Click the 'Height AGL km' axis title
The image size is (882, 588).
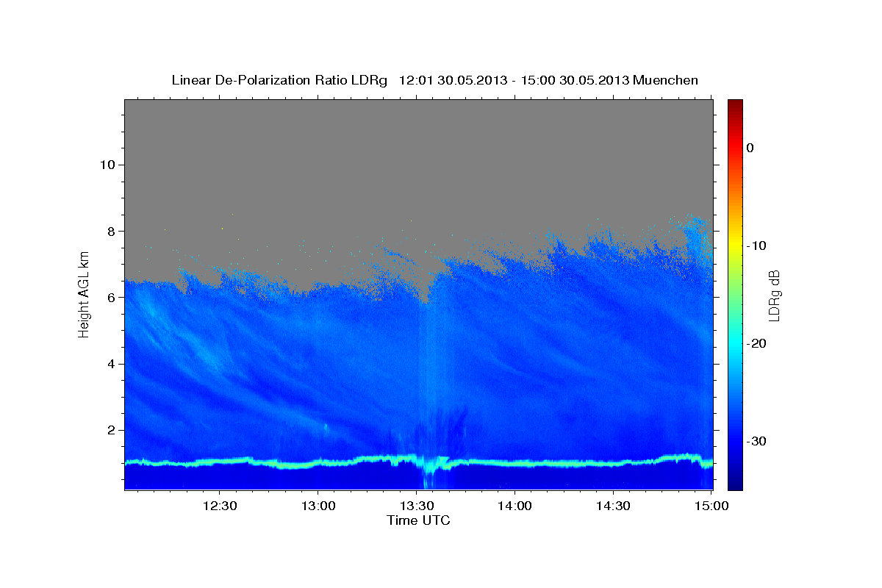point(84,294)
